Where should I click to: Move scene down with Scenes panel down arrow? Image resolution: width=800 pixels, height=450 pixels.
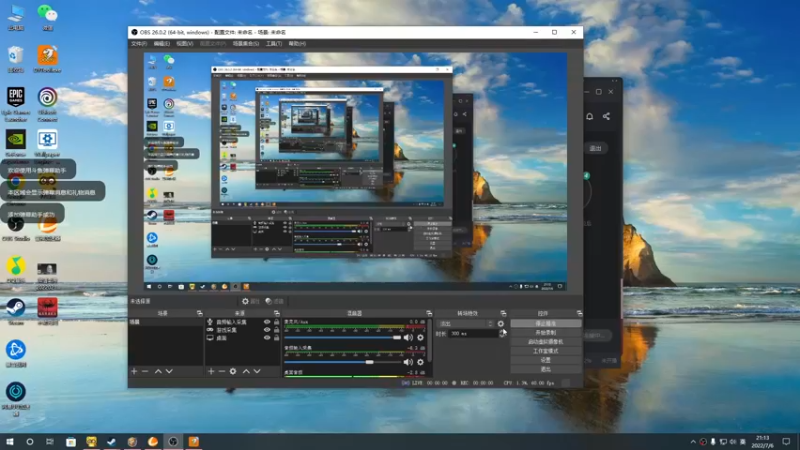coord(169,371)
